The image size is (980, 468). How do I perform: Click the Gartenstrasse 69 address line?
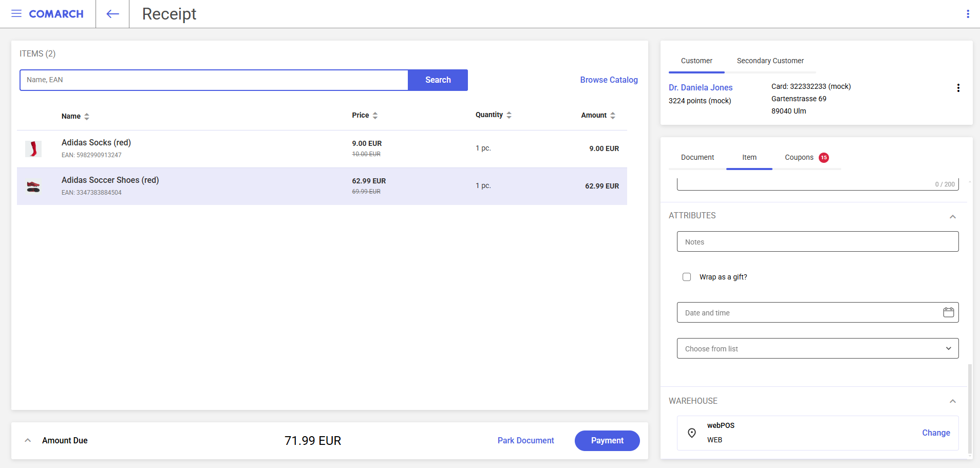799,99
